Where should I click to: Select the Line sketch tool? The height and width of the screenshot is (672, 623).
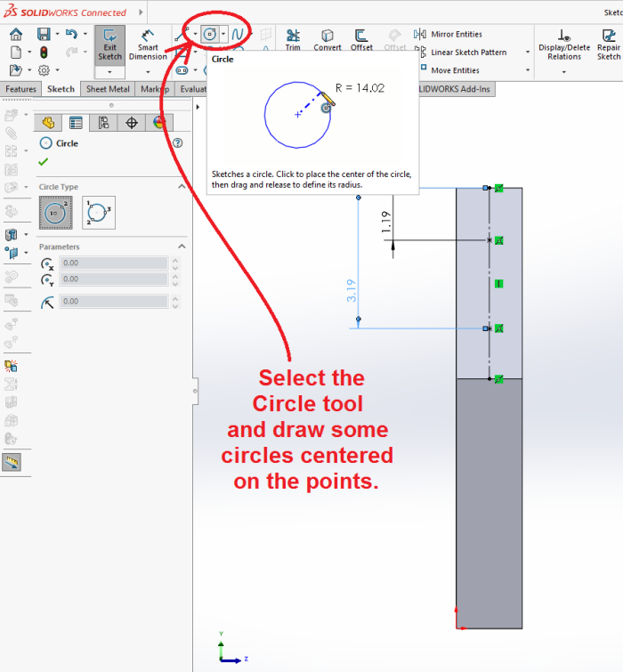(182, 35)
